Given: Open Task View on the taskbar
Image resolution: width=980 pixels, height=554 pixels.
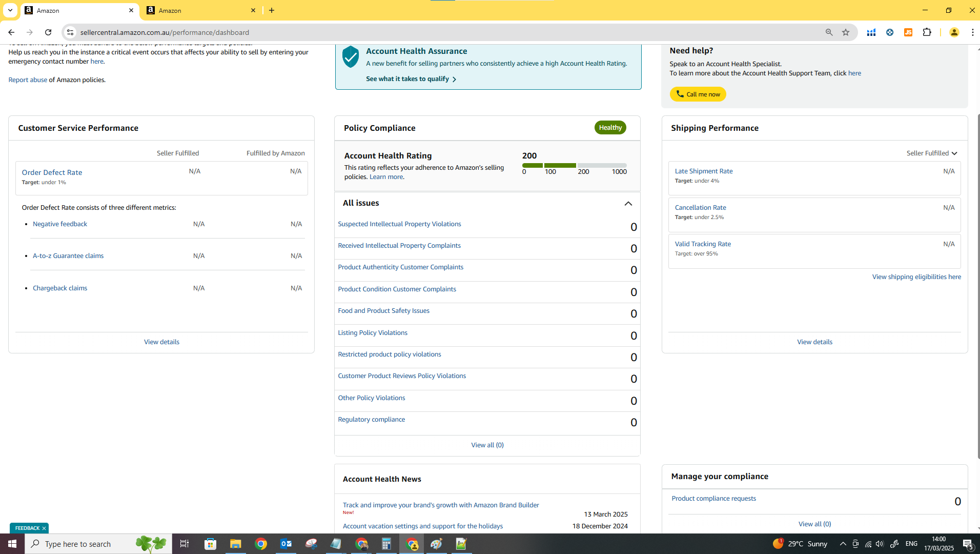Looking at the screenshot, I should click(185, 544).
